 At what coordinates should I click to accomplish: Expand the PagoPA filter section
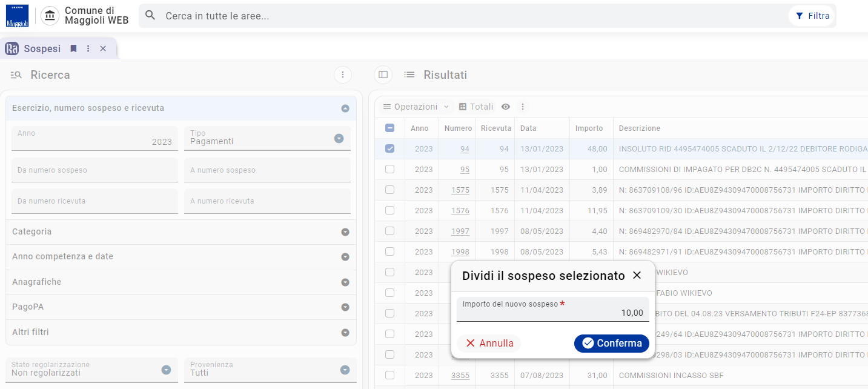tap(181, 307)
